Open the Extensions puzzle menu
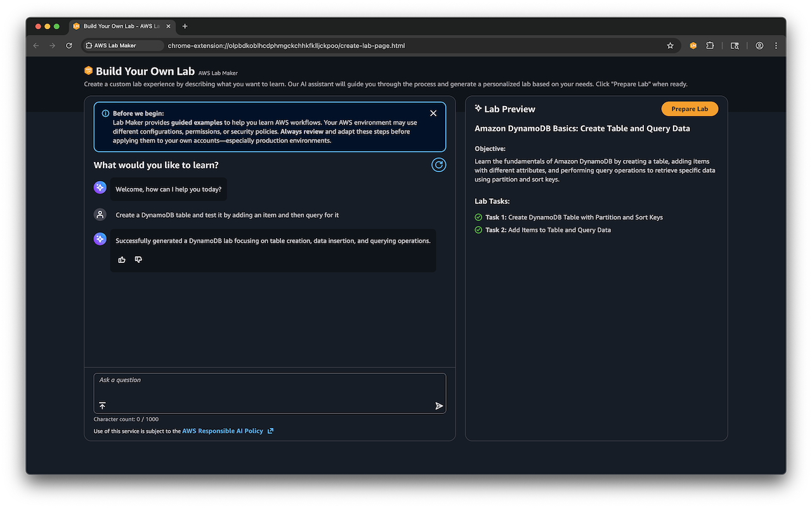Image resolution: width=812 pixels, height=508 pixels. [710, 46]
